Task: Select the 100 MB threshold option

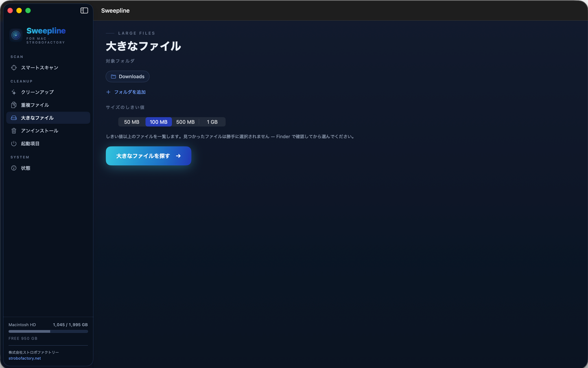Action: click(159, 122)
